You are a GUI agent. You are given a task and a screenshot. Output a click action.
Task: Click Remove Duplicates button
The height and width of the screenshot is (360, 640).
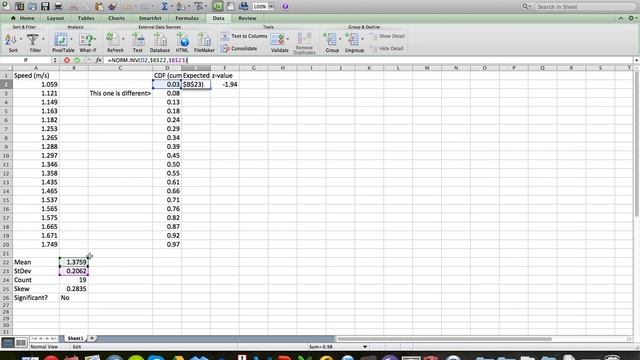[x=304, y=43]
